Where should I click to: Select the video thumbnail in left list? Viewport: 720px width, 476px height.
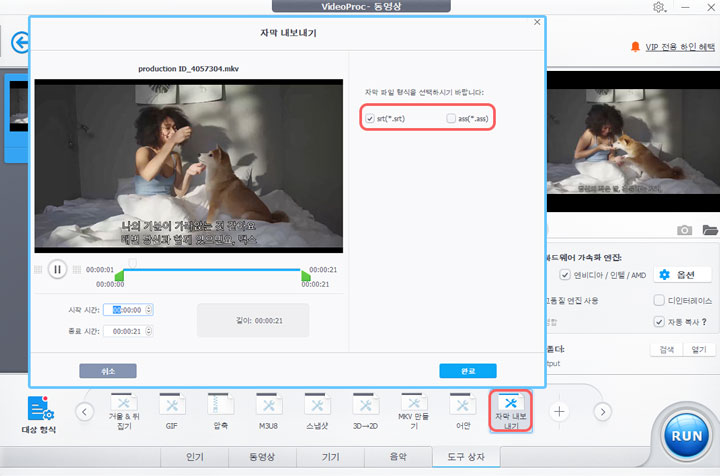18,106
